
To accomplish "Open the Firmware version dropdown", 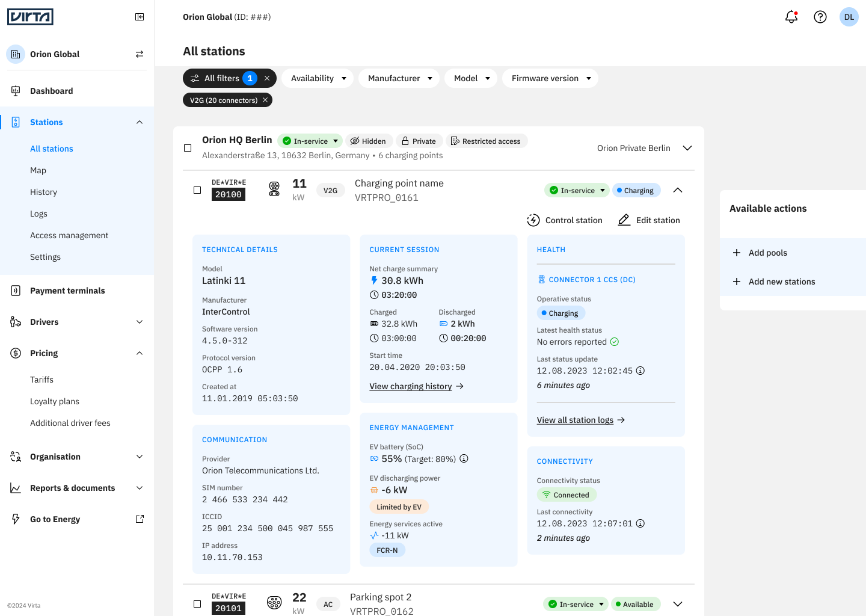I will [x=550, y=78].
